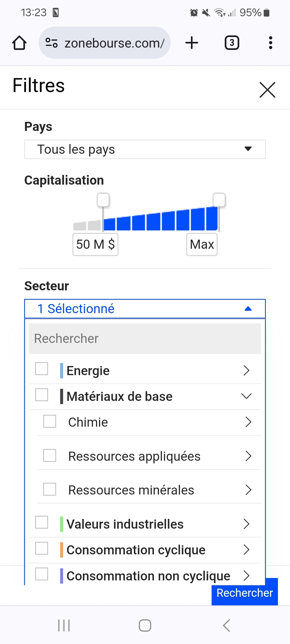Image resolution: width=290 pixels, height=644 pixels.
Task: Collapse the Matériaux de base category
Action: [x=246, y=396]
